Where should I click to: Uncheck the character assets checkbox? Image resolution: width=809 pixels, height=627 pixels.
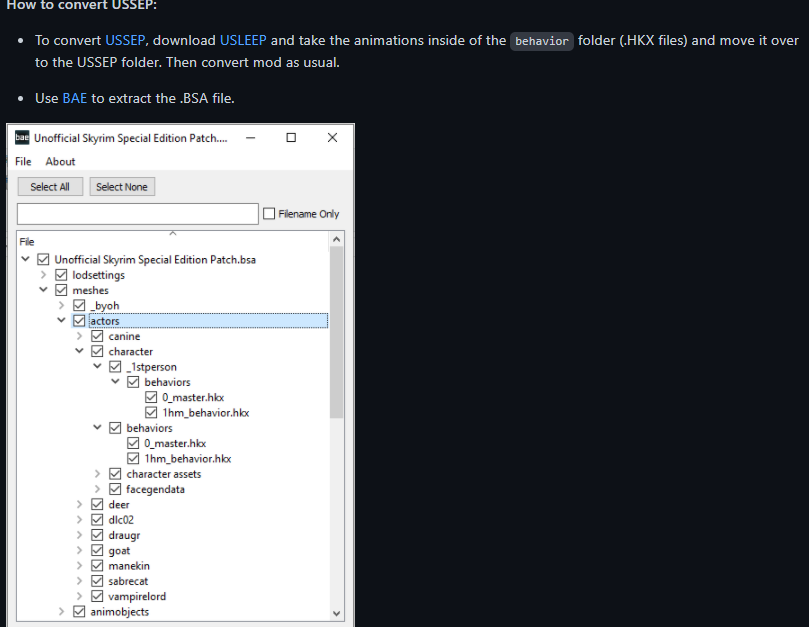116,474
